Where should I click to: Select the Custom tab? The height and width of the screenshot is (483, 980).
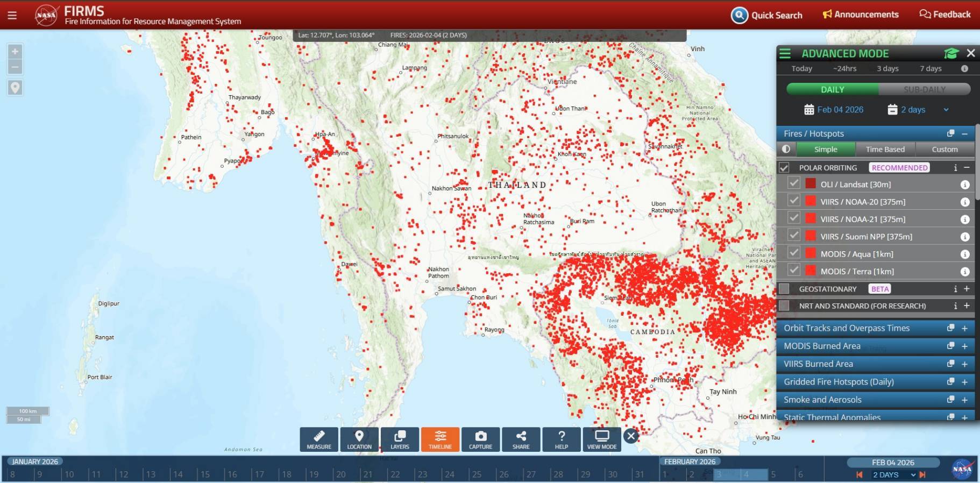click(x=945, y=150)
